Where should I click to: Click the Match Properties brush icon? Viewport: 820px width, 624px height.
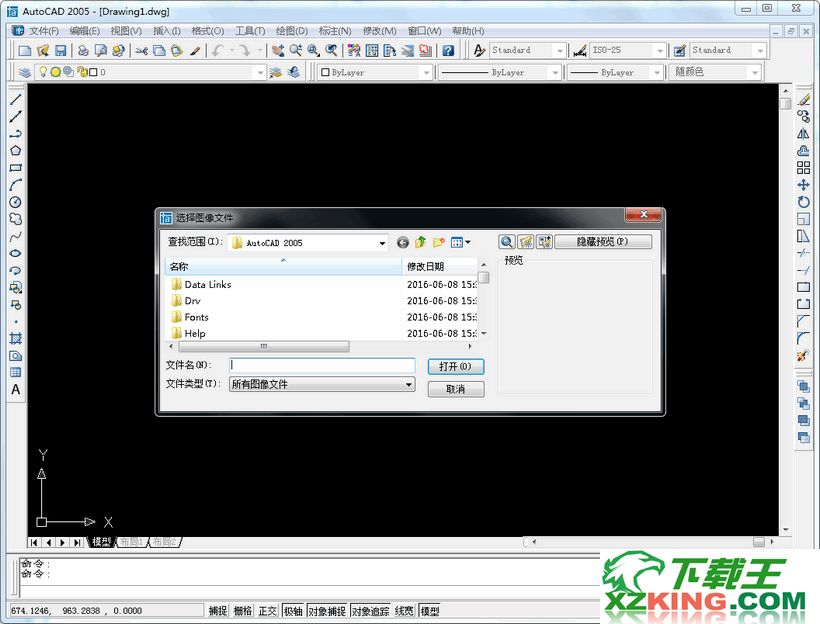coord(195,50)
